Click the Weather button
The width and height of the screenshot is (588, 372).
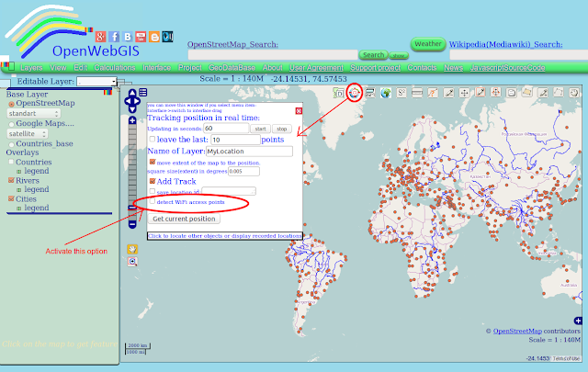coord(428,44)
